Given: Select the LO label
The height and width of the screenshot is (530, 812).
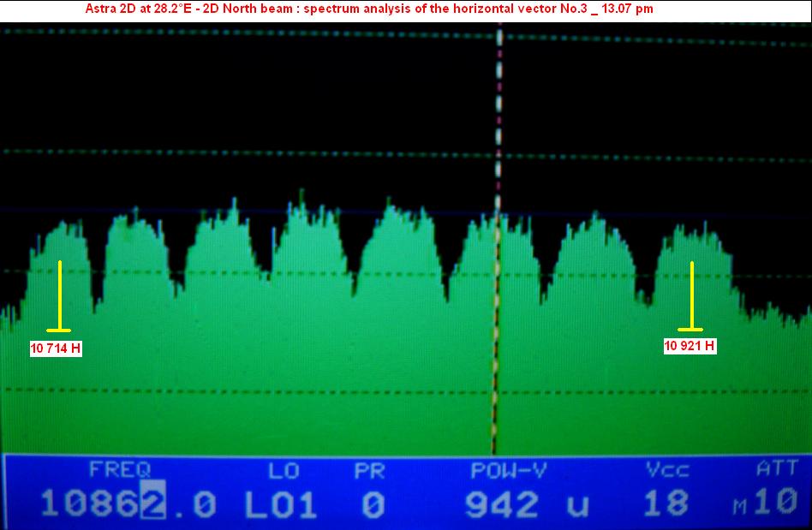Looking at the screenshot, I should (x=284, y=470).
